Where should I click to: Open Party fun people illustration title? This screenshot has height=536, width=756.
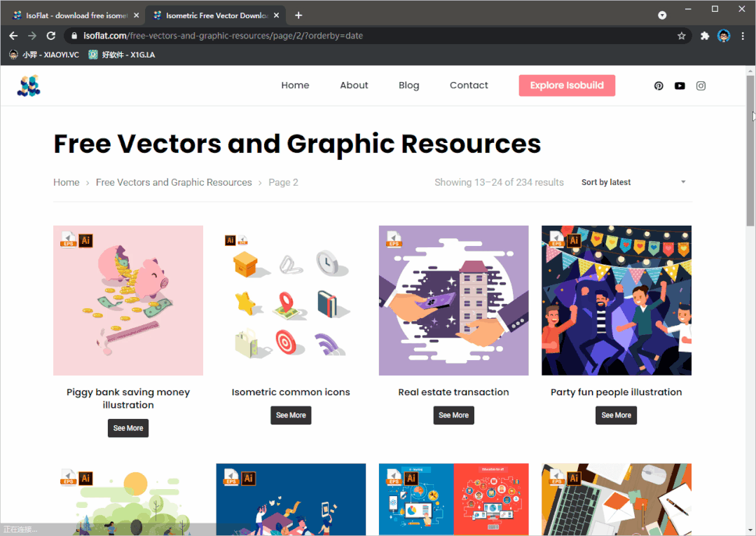click(616, 392)
